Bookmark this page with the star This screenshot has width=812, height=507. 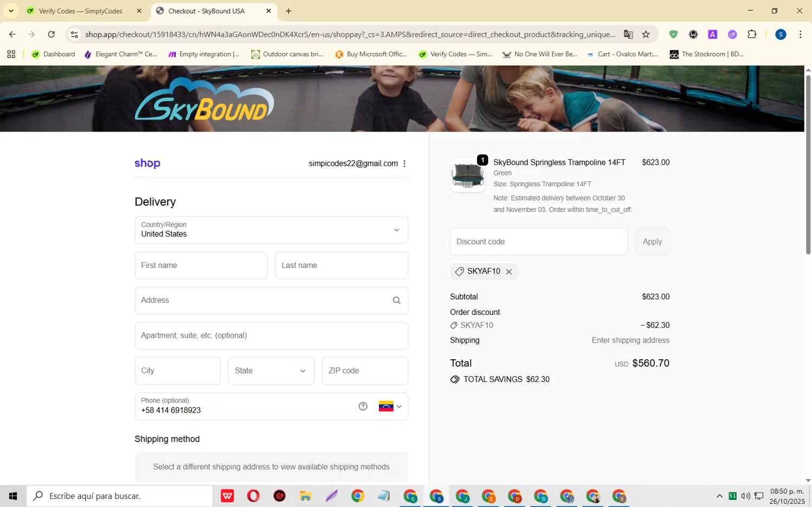646,34
